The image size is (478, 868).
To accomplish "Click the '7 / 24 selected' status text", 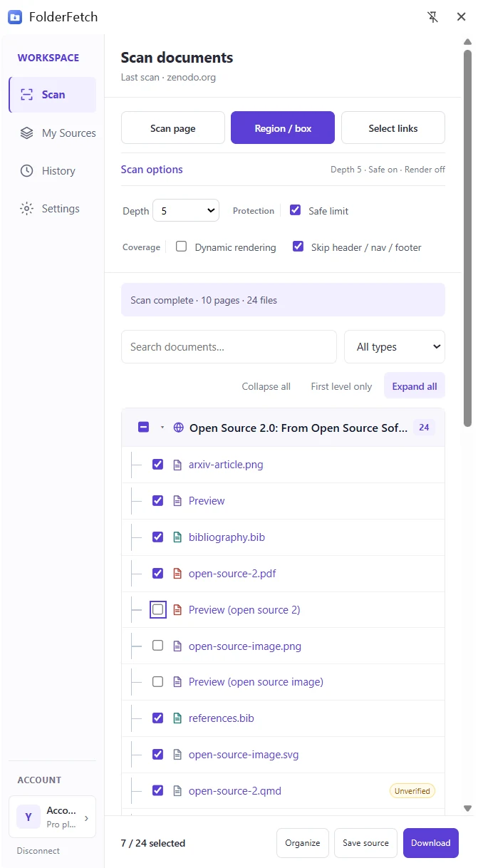I will (153, 843).
